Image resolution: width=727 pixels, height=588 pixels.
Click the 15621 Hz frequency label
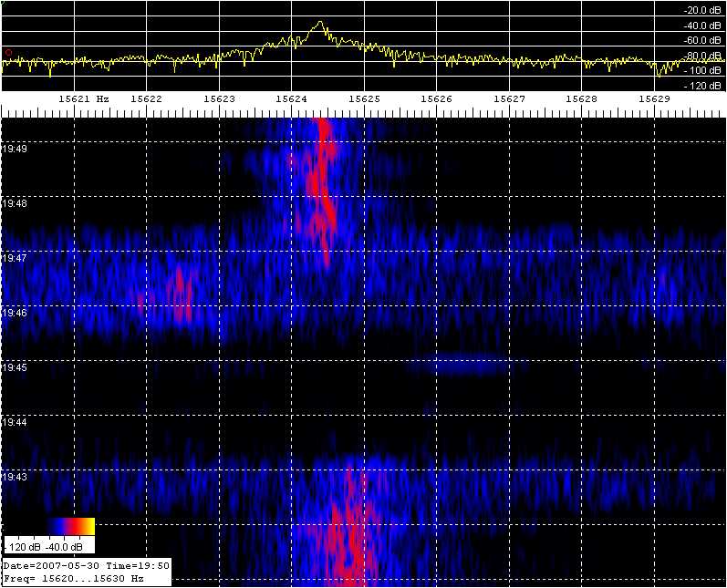tap(84, 98)
